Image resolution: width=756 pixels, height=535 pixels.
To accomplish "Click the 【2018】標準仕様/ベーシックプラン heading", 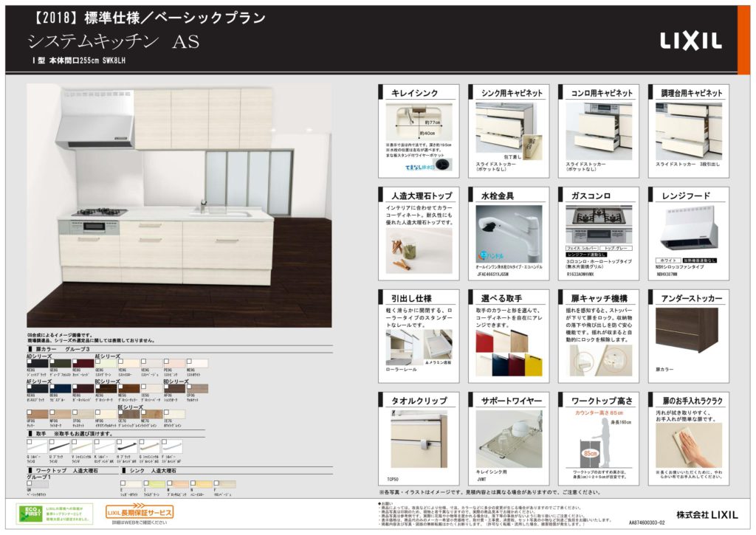I will [148, 18].
